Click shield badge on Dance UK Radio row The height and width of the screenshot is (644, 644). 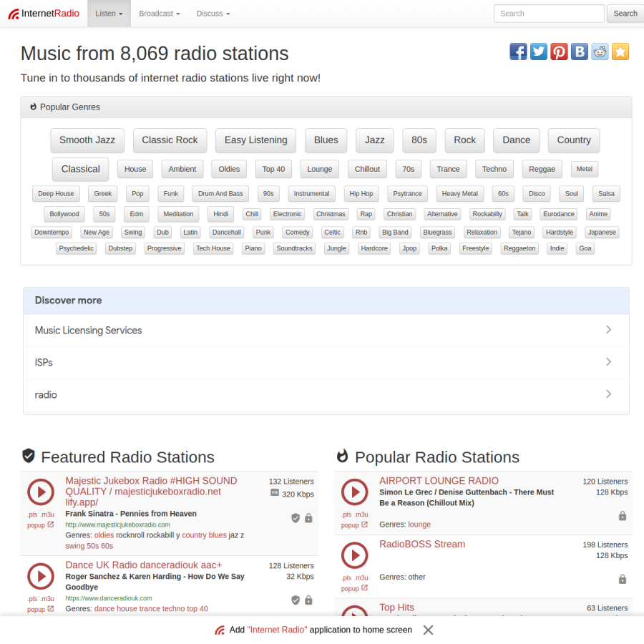(x=296, y=600)
